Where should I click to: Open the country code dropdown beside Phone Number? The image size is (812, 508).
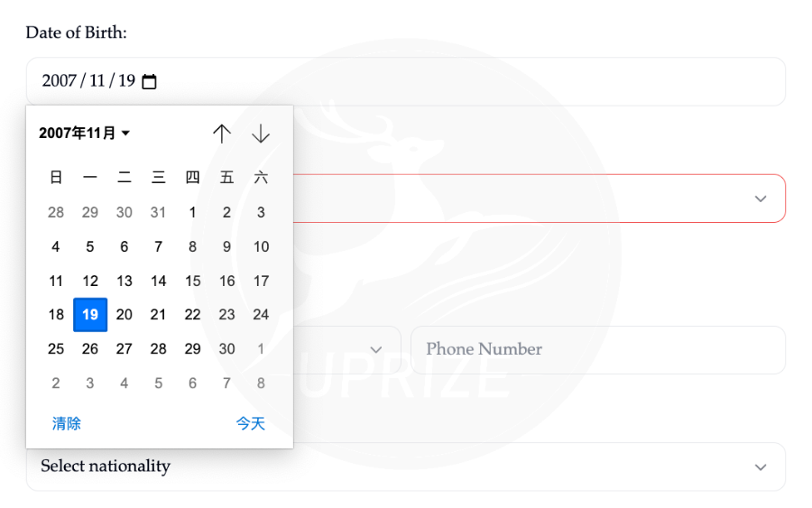376,350
